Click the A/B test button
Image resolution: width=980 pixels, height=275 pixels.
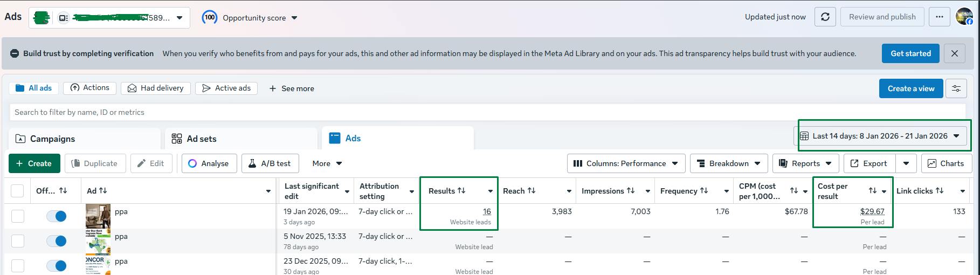[269, 163]
